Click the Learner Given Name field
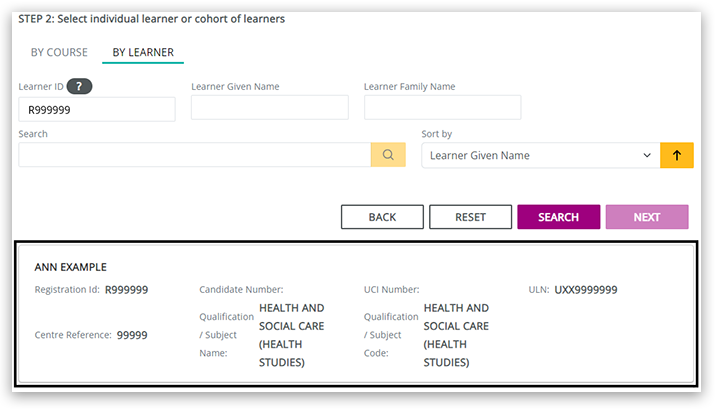Viewport: 719px width, 410px height. tap(269, 108)
